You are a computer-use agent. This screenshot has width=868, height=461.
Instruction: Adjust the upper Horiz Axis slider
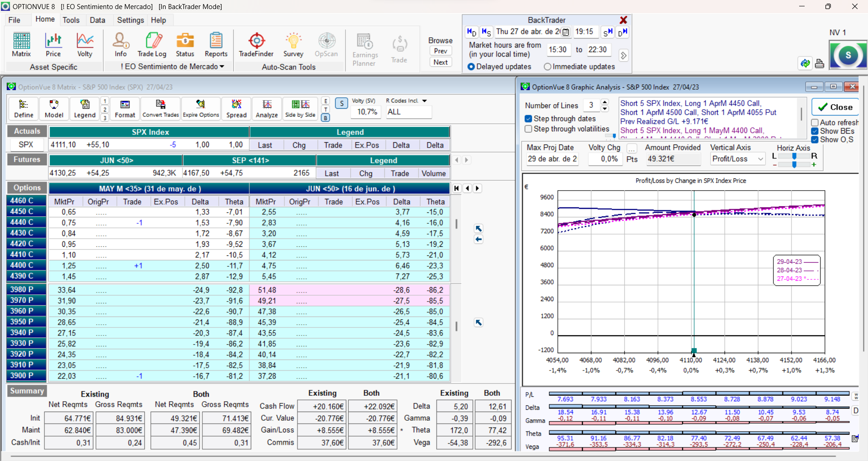(794, 156)
